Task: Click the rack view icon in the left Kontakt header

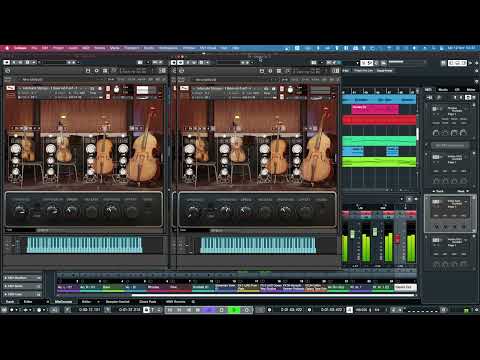Action: 105,71
